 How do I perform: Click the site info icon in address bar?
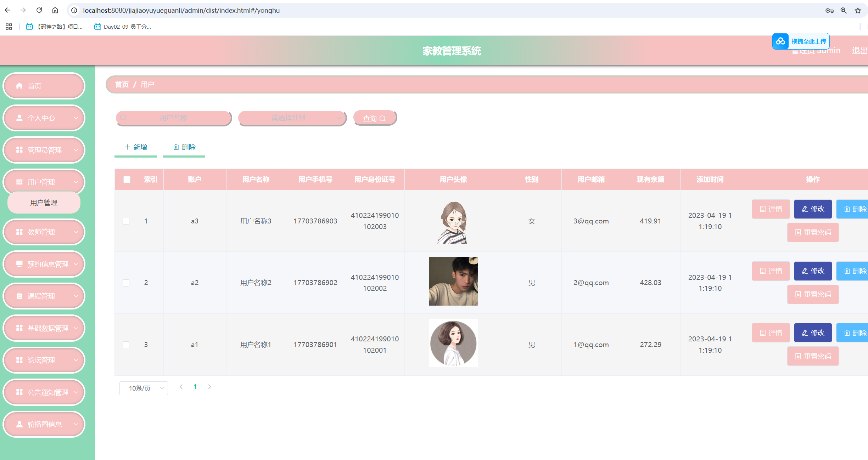pyautogui.click(x=74, y=10)
